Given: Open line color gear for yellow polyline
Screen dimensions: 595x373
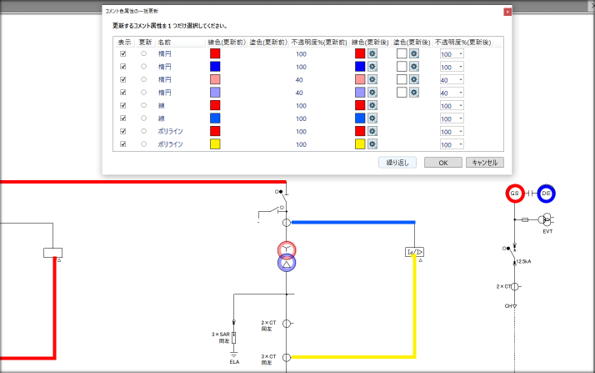Looking at the screenshot, I should pyautogui.click(x=372, y=144).
